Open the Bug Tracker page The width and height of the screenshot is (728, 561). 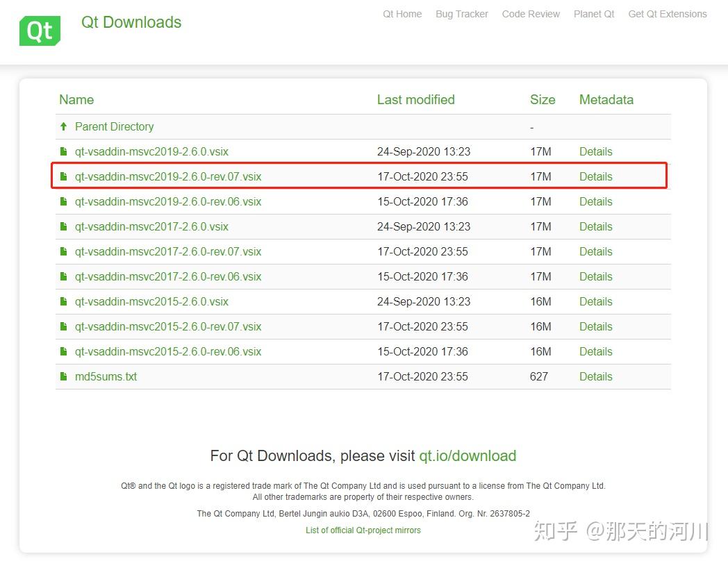(x=461, y=14)
